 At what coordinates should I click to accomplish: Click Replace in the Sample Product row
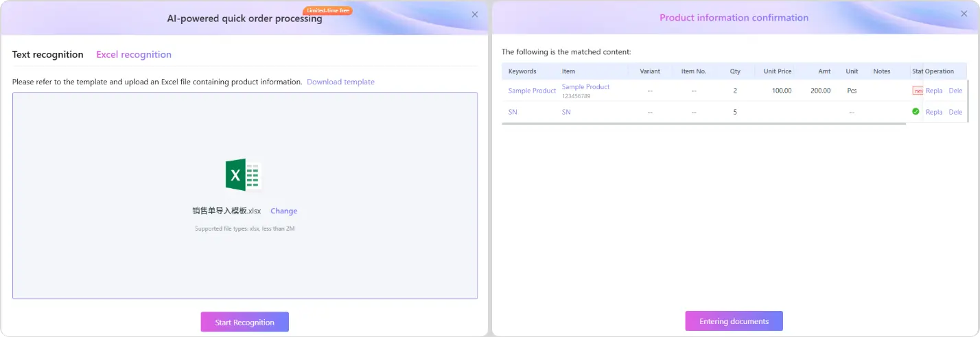[934, 91]
